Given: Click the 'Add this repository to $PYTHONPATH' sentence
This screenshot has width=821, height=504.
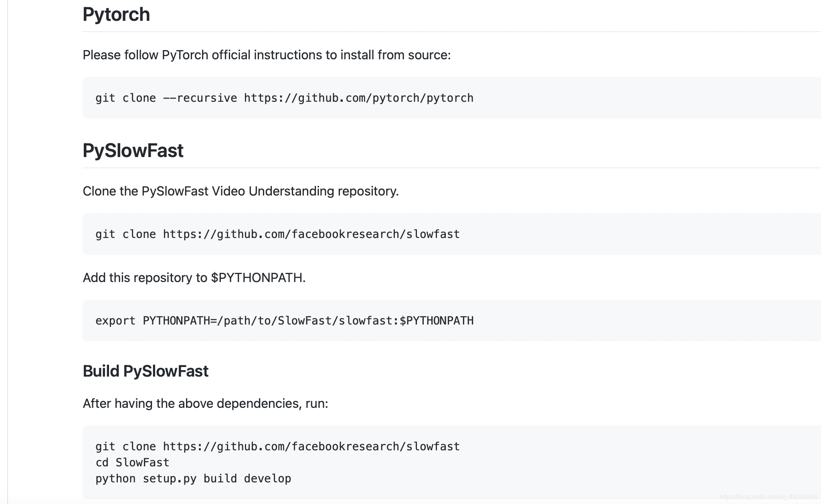Looking at the screenshot, I should pyautogui.click(x=194, y=278).
